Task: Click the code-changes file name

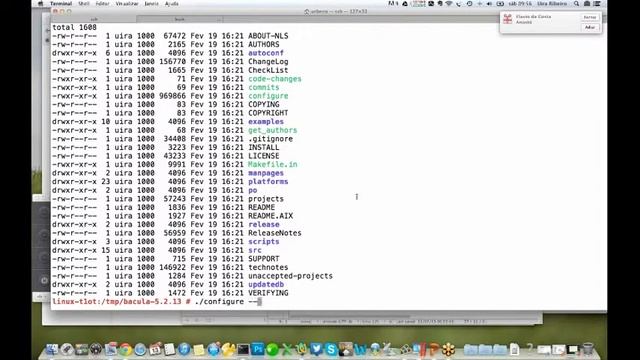Action: click(x=275, y=79)
